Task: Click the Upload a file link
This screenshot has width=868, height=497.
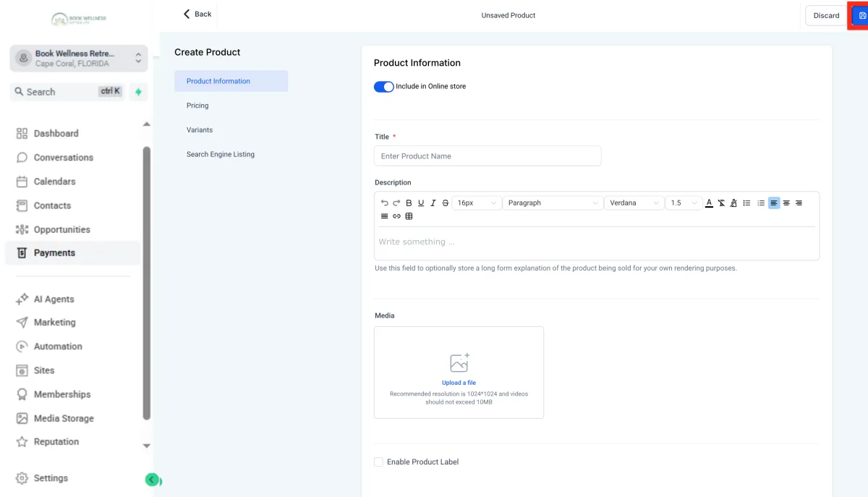Action: pyautogui.click(x=459, y=383)
